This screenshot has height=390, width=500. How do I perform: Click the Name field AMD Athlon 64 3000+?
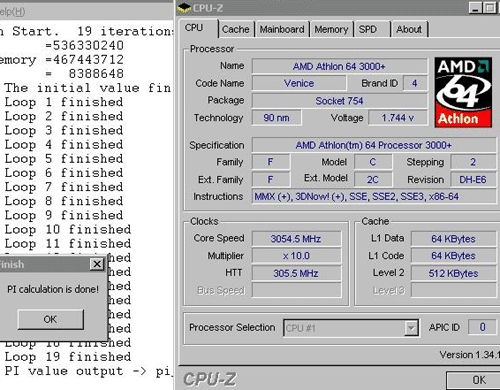click(340, 66)
